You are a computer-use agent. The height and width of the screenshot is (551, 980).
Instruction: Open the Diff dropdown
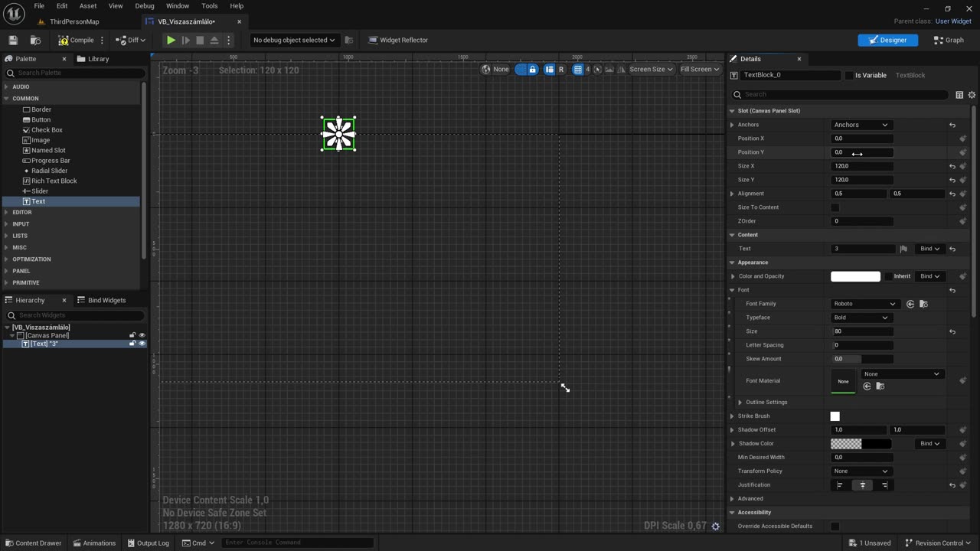point(131,40)
